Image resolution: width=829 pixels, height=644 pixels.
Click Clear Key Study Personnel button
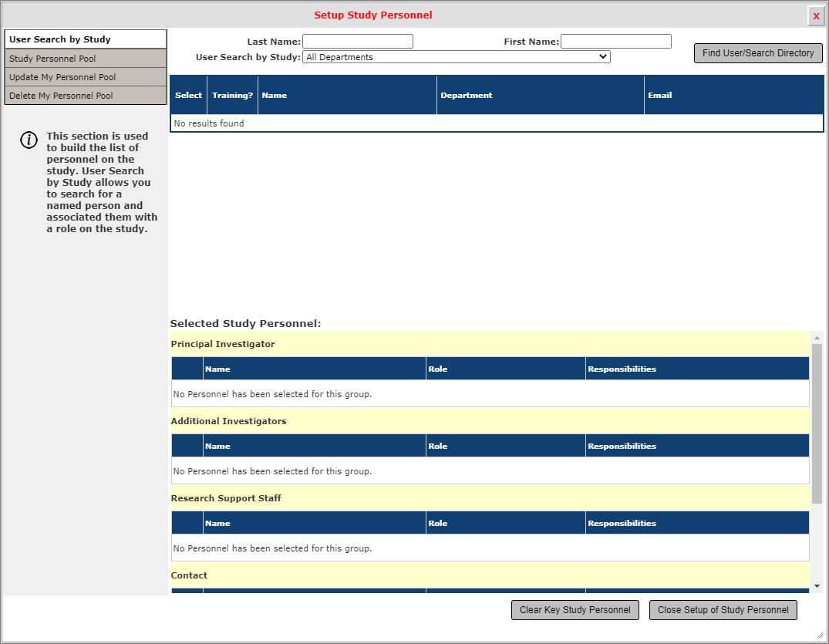tap(575, 609)
